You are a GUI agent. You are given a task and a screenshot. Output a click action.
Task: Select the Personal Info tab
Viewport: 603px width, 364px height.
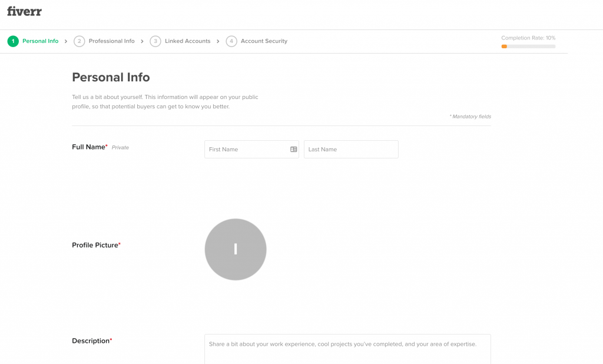[40, 41]
